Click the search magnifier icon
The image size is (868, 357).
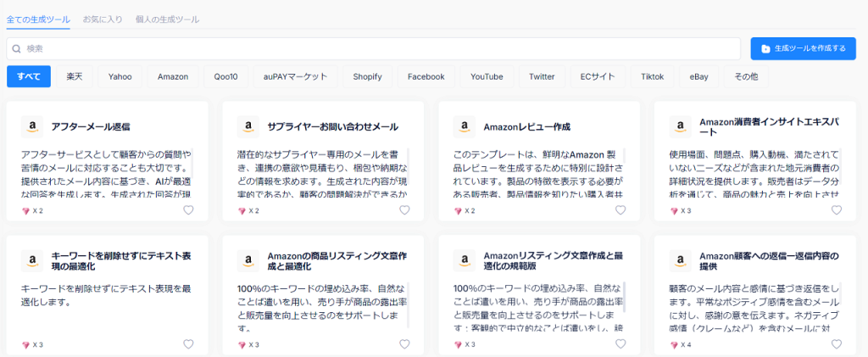[17, 48]
